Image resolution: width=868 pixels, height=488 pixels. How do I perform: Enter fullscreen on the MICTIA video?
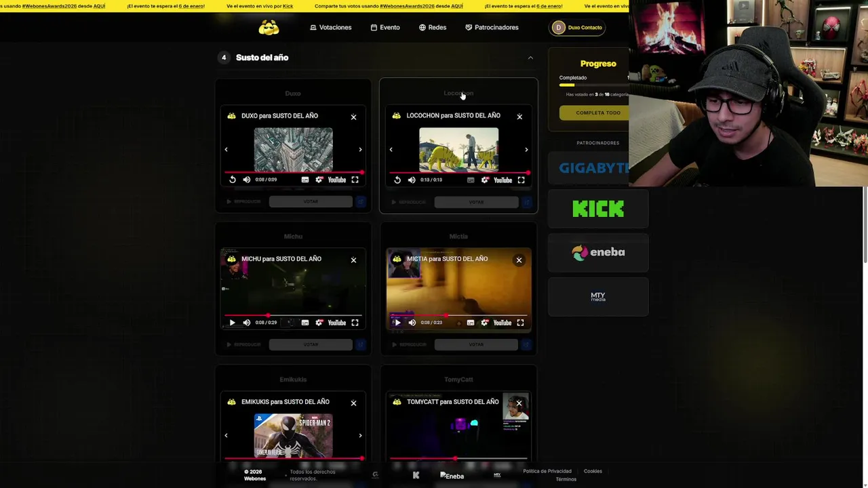520,323
